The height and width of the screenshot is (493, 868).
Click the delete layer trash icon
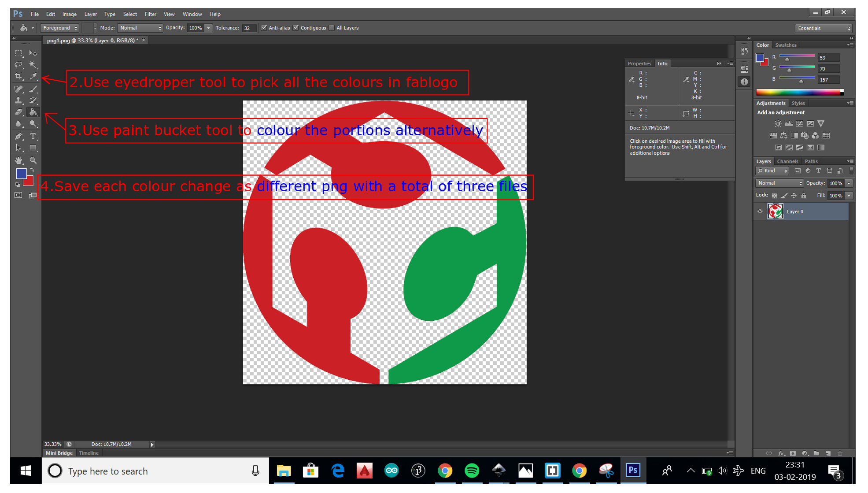(840, 453)
